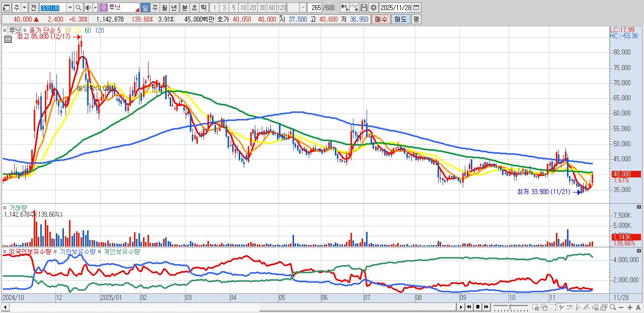Click the minus zoom-out icon in bottom toolbar
This screenshot has height=313, width=644.
point(621,307)
